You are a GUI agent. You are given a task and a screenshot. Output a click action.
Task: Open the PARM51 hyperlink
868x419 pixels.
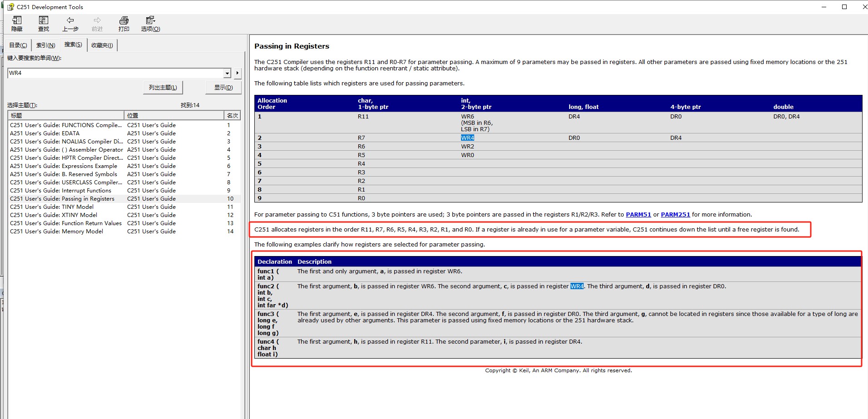pos(638,215)
